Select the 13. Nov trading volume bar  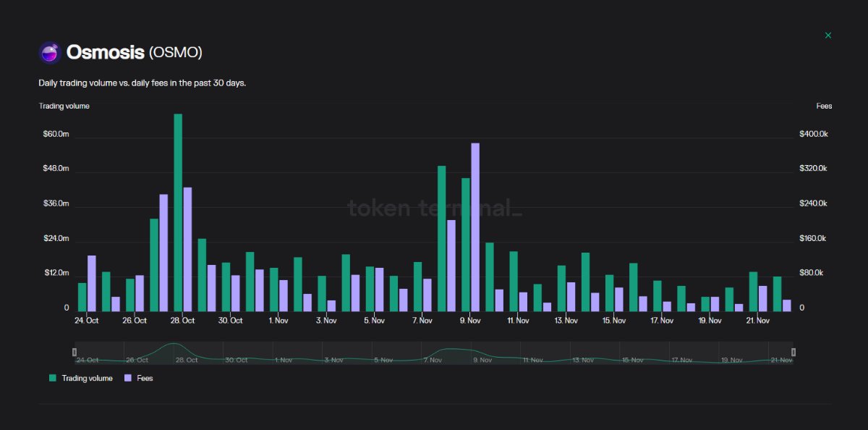click(x=561, y=289)
